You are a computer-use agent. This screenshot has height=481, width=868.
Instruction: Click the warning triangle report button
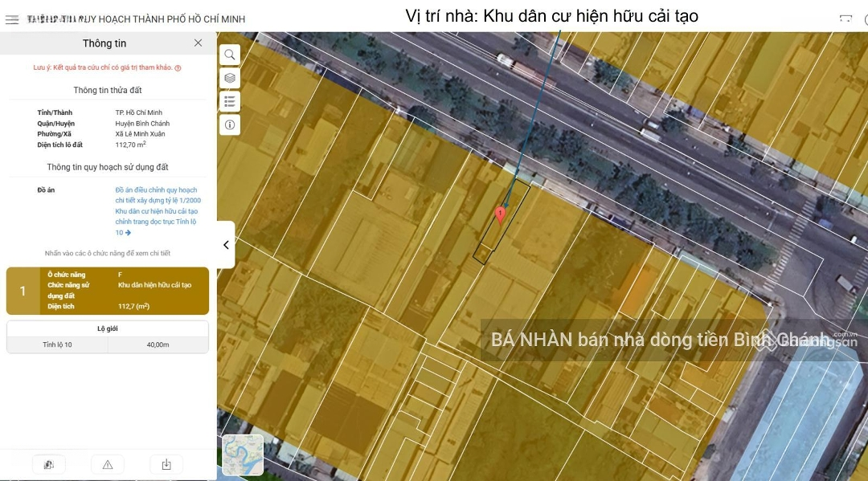(108, 464)
